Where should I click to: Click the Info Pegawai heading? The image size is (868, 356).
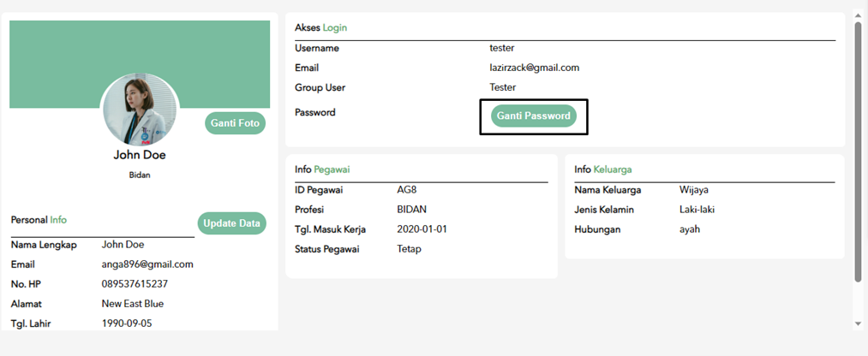click(322, 169)
